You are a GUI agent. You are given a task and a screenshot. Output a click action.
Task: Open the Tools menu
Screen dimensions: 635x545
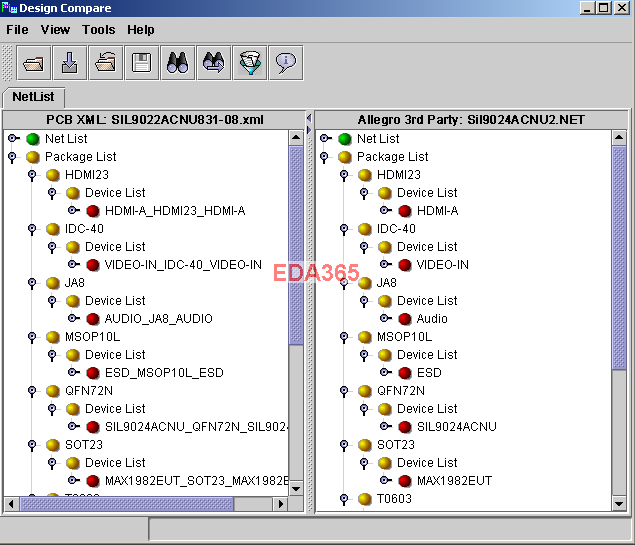tap(98, 30)
